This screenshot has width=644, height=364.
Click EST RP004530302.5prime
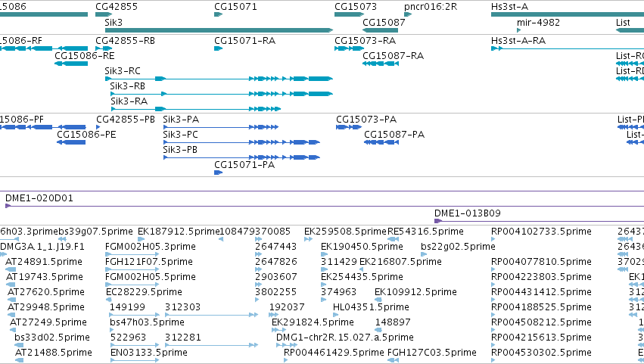(x=541, y=353)
